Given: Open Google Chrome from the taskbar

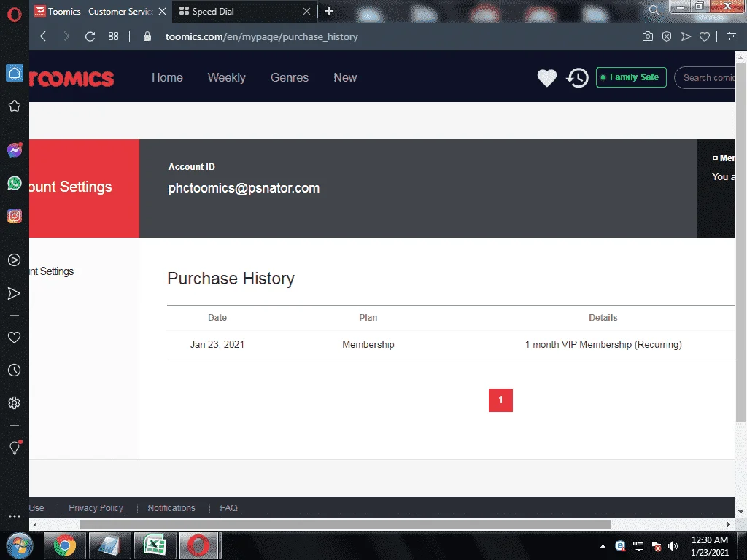Looking at the screenshot, I should 65,545.
